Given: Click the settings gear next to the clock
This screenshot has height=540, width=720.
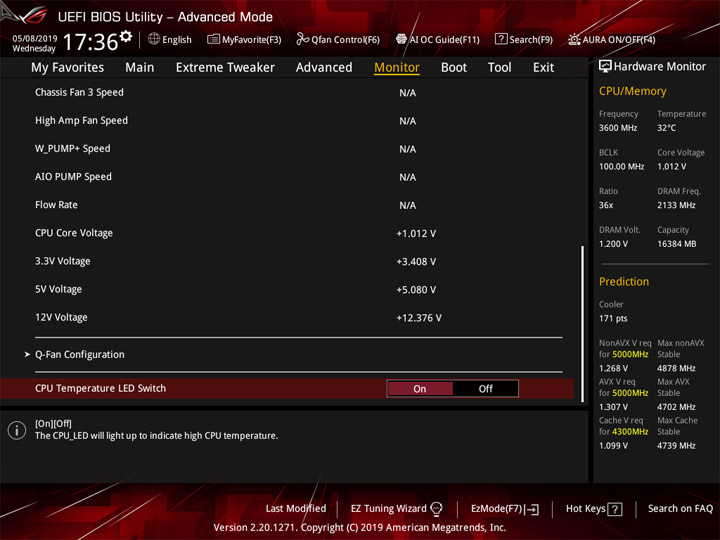Looking at the screenshot, I should tap(126, 36).
